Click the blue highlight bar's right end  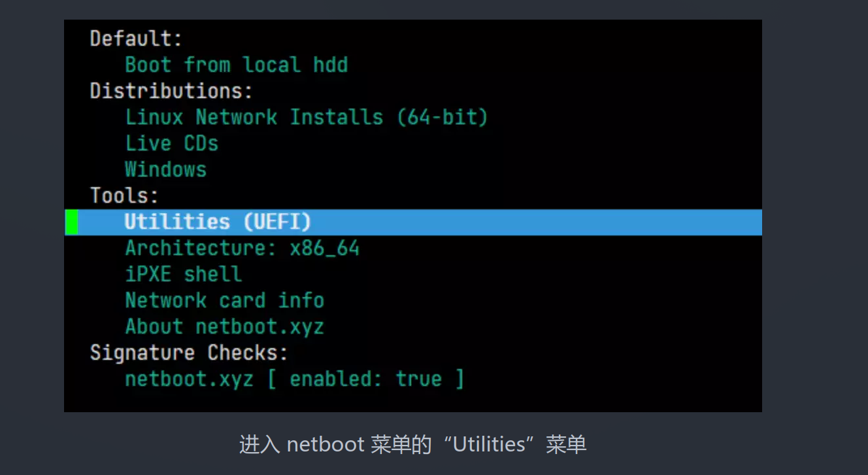[x=752, y=222]
